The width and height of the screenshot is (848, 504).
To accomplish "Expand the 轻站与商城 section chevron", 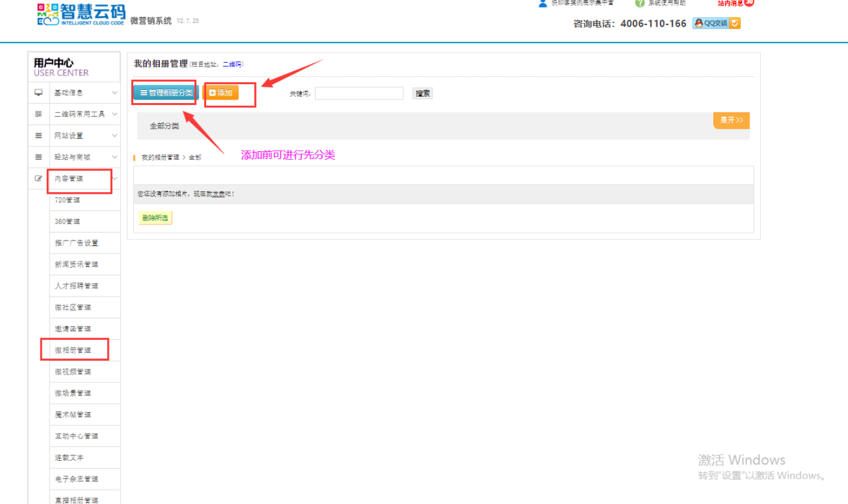I will (x=114, y=157).
